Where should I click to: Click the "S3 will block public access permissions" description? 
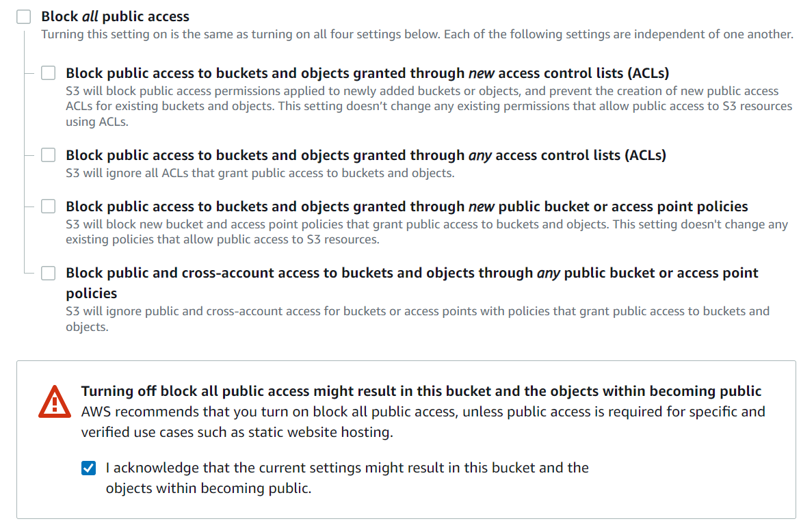[x=422, y=91]
